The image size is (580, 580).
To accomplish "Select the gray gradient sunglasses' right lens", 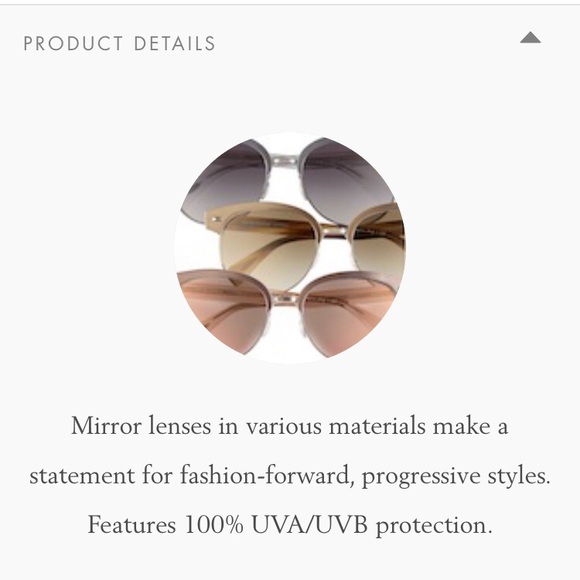I will coord(346,181).
